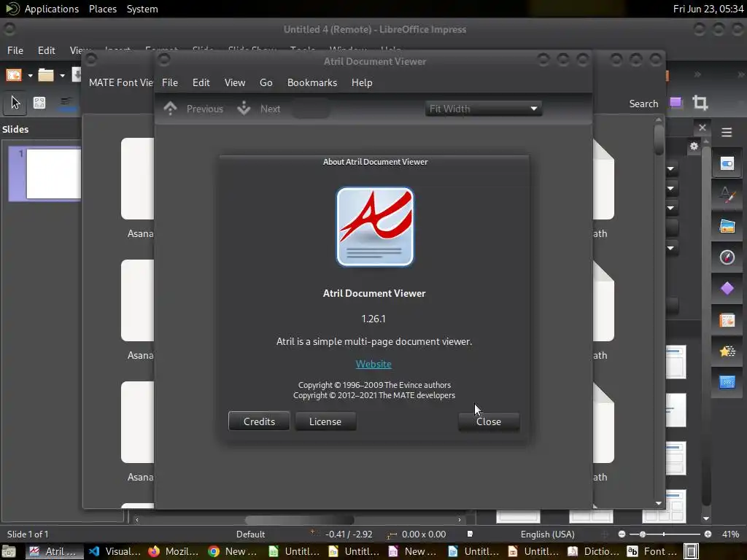747x560 pixels.
Task: Open the Applications menu in top panel
Action: click(x=52, y=9)
